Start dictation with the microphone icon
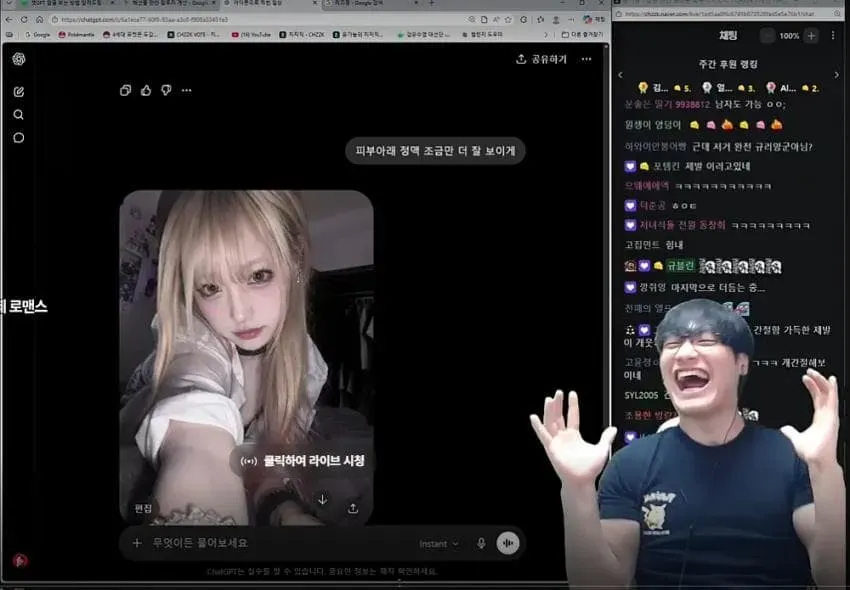850x590 pixels. pyautogui.click(x=481, y=543)
